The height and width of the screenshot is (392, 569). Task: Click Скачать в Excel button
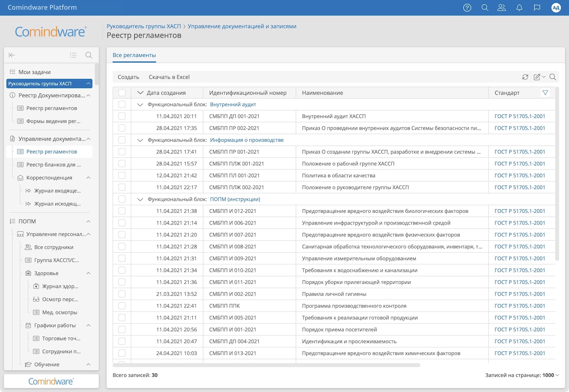[169, 77]
